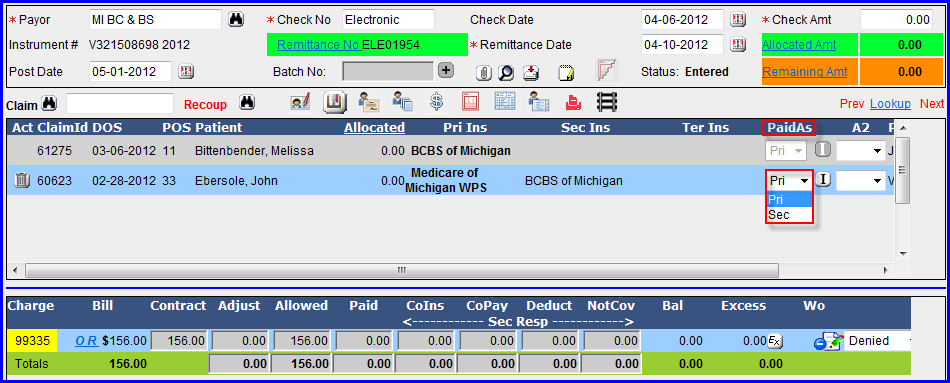Open the Post Date calendar picker
Image resolution: width=950 pixels, height=383 pixels.
coord(185,72)
